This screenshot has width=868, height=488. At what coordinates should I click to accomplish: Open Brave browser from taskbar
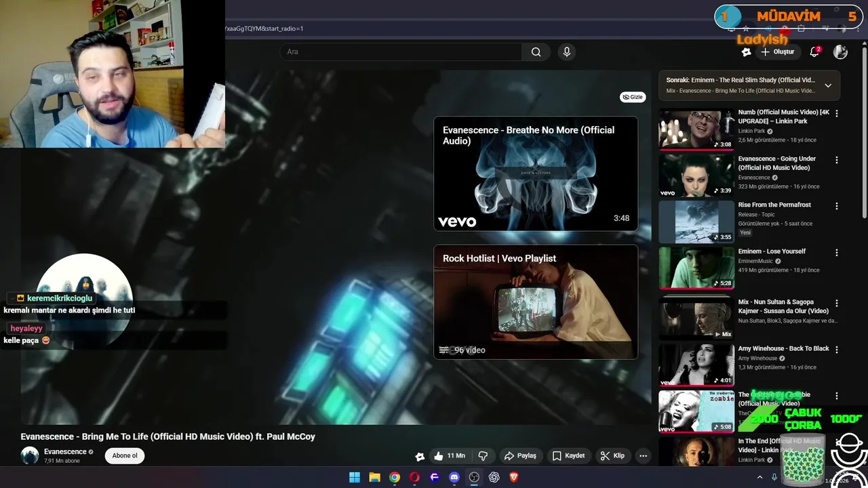514,477
